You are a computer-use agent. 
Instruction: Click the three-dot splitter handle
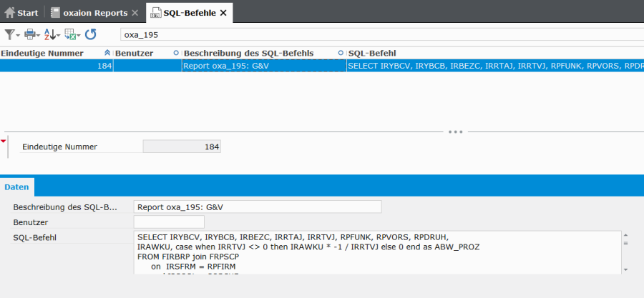(x=456, y=132)
